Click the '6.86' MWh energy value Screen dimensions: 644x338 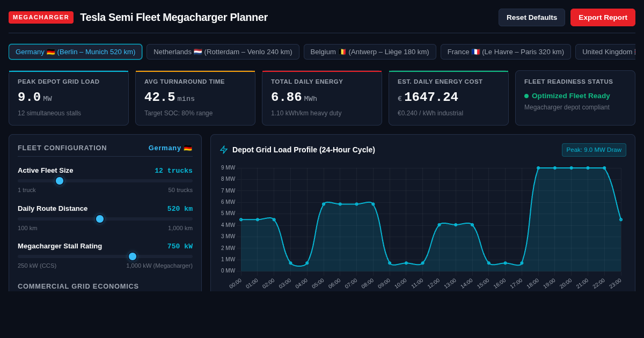[x=287, y=97]
